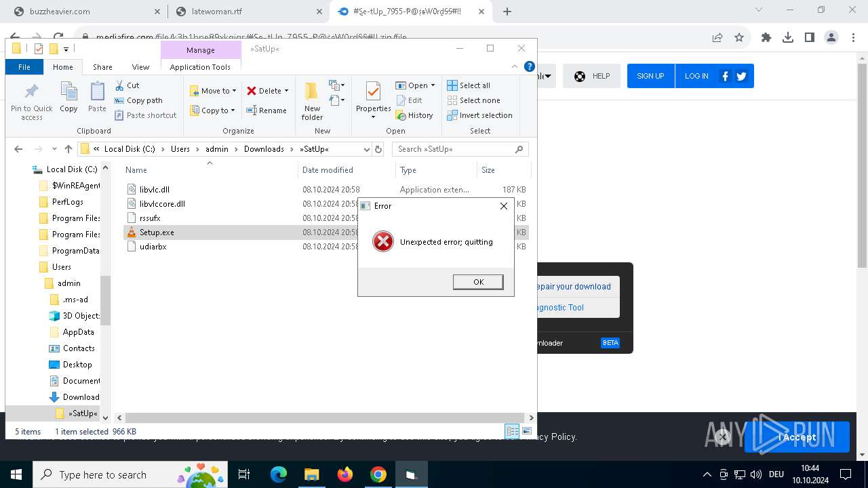Select libvlccore.dll file
Screen dimensions: 868x488
(162, 204)
